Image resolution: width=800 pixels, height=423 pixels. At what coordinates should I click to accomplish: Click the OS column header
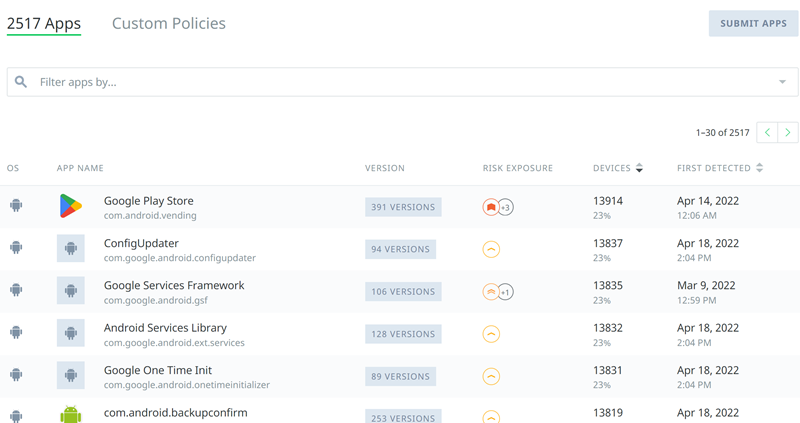point(13,168)
